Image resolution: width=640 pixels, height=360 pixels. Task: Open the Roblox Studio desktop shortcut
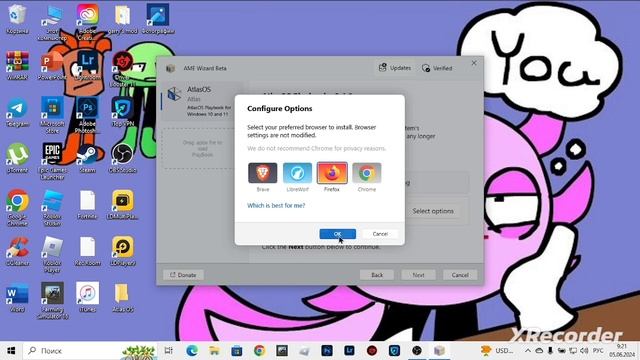52,207
